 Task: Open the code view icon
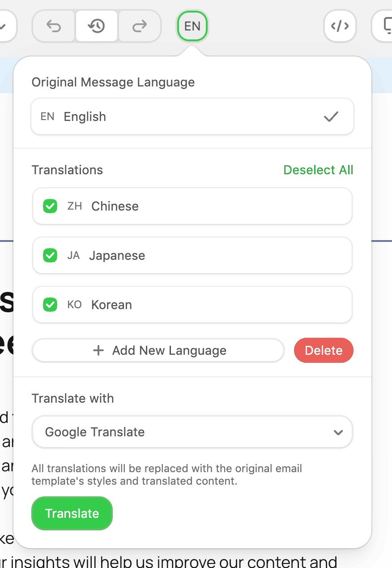pyautogui.click(x=340, y=26)
